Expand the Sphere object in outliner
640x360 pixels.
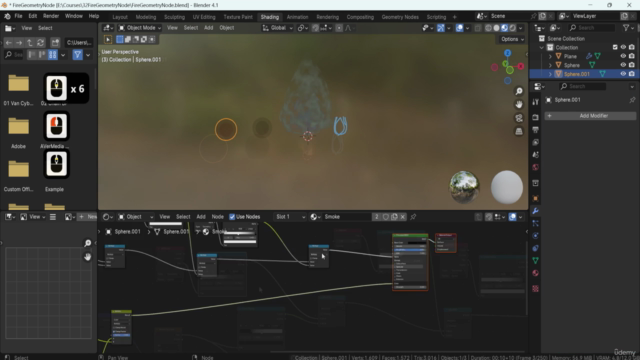(550, 65)
